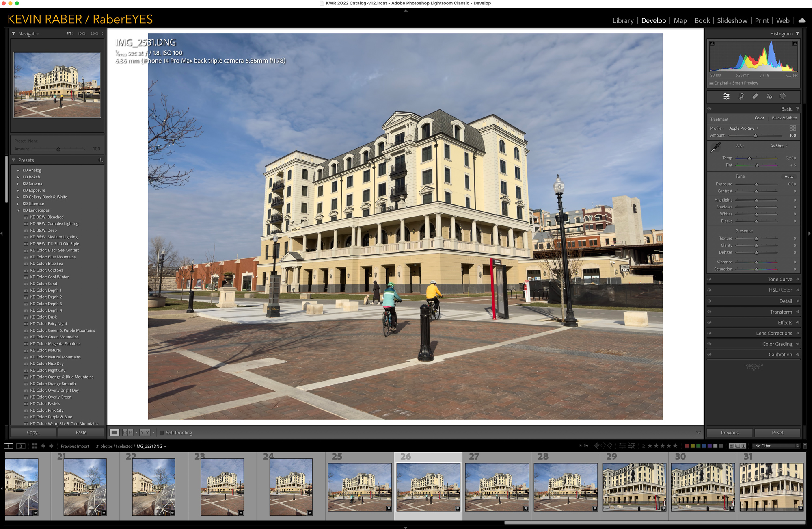The height and width of the screenshot is (529, 812).
Task: Open the Profile Apple ProRaw dropdown
Action: click(x=744, y=128)
